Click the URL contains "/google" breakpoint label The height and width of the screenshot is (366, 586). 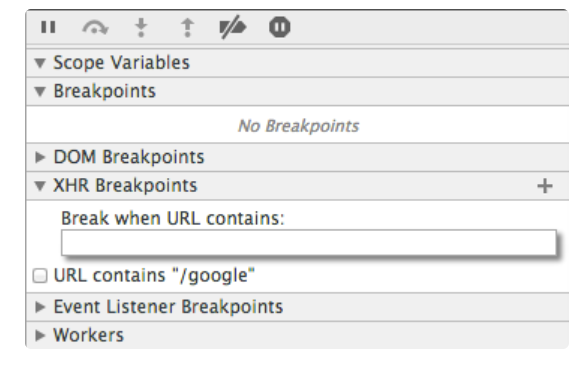154,276
